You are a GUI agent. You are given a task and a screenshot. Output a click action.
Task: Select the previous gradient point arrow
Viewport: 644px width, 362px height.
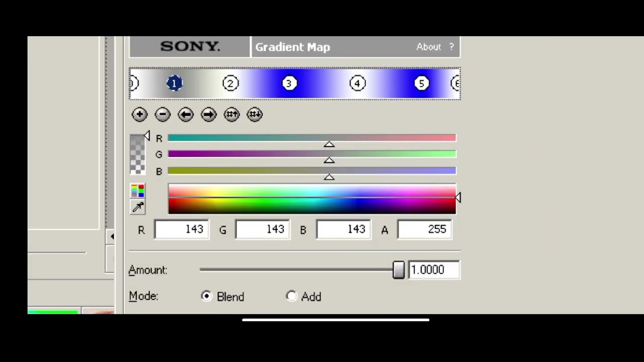point(186,115)
